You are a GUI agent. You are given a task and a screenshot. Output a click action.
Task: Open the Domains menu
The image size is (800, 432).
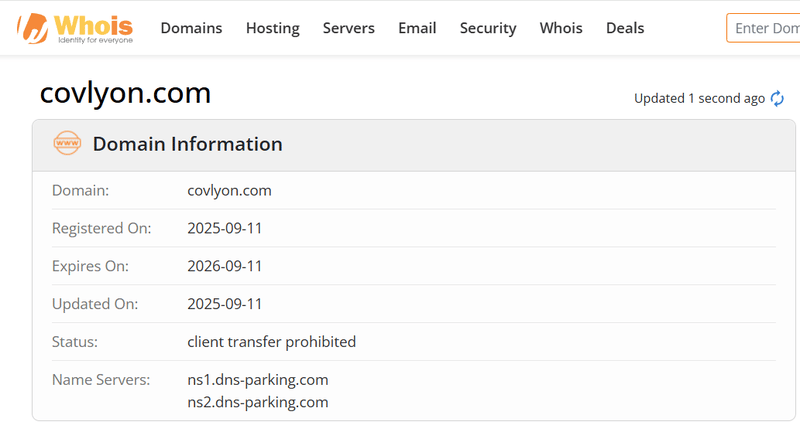tap(191, 28)
